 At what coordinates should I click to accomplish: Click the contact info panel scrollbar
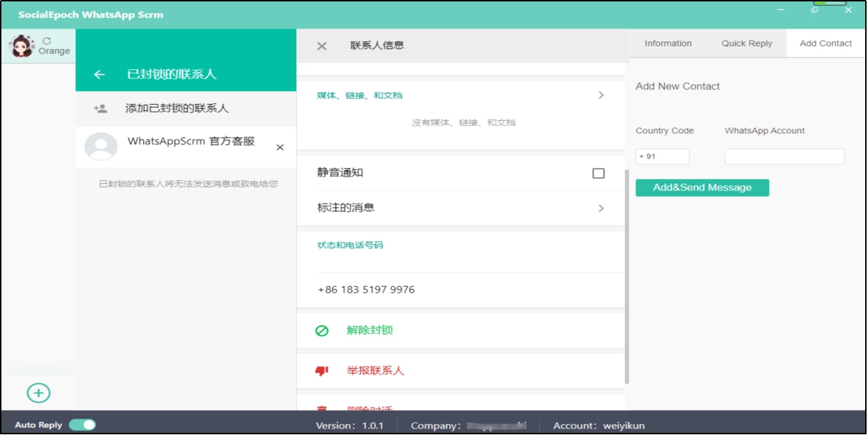[x=627, y=276]
